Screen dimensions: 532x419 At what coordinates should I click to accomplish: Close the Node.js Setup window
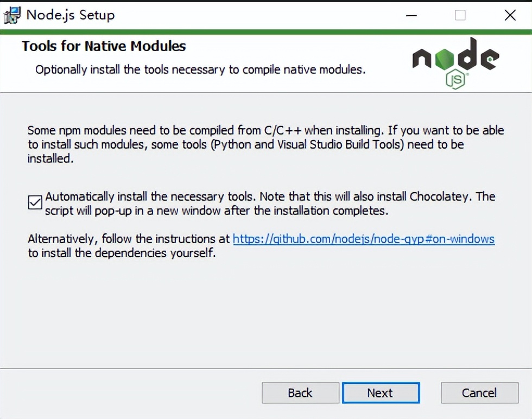510,15
